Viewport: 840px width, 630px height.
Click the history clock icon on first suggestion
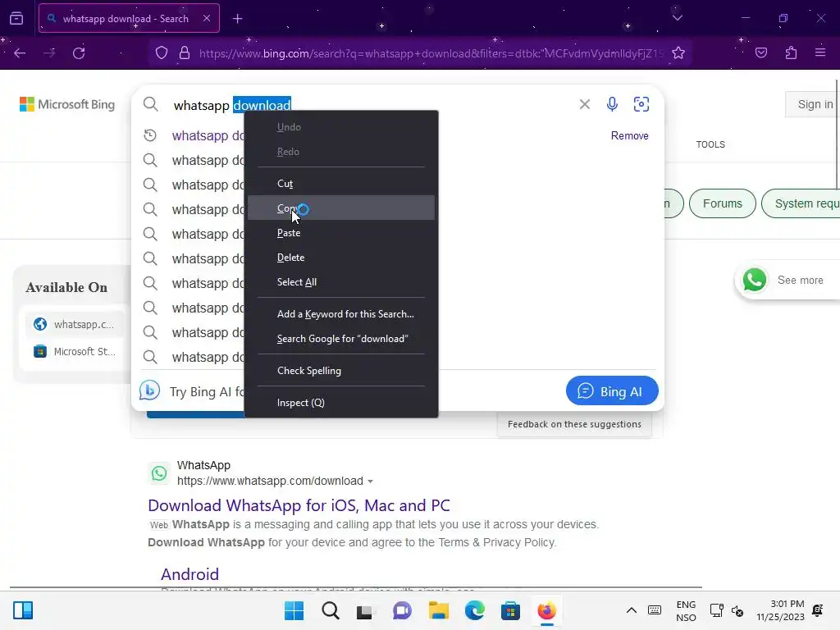pyautogui.click(x=151, y=135)
